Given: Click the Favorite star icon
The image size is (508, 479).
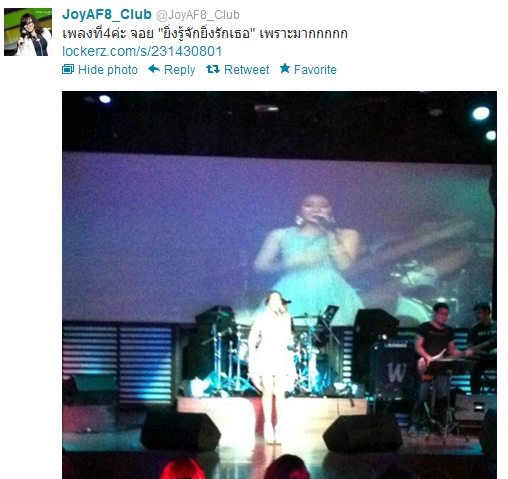Looking at the screenshot, I should 285,68.
